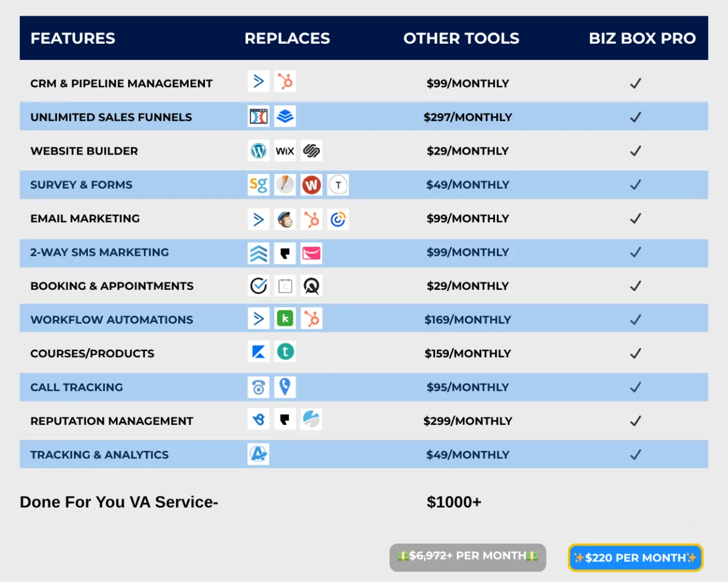Click the sg SurveyGizmo icon
The width and height of the screenshot is (728, 582).
click(258, 185)
